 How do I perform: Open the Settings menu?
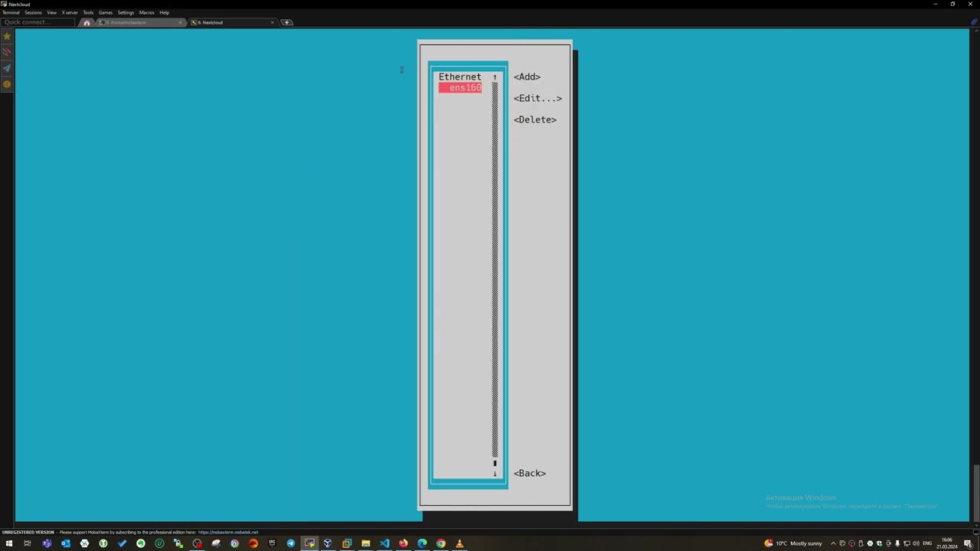(126, 12)
